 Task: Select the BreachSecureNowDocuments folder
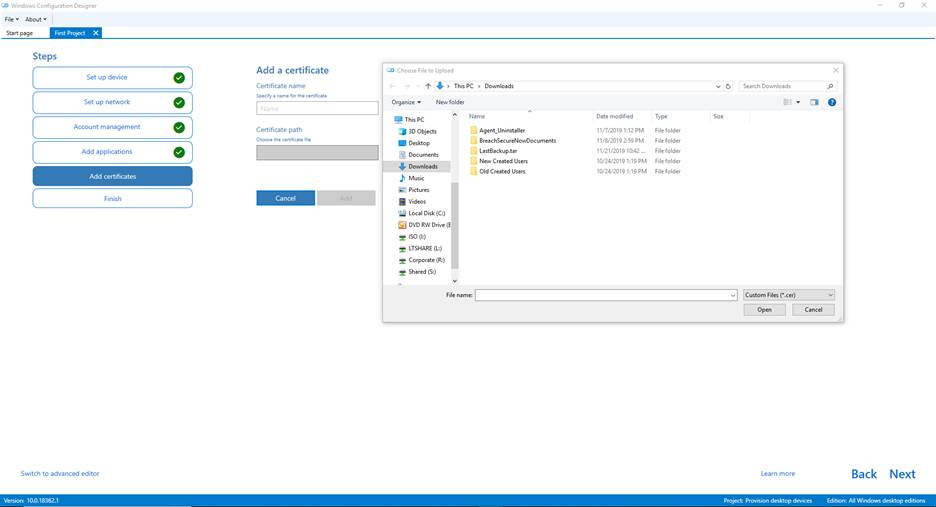coord(517,140)
